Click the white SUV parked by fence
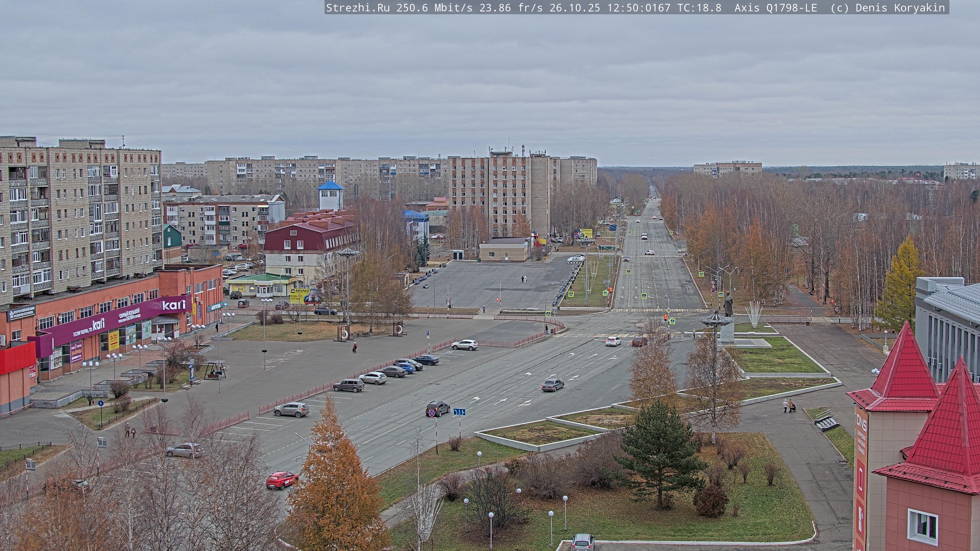980x551 pixels. pos(464,345)
